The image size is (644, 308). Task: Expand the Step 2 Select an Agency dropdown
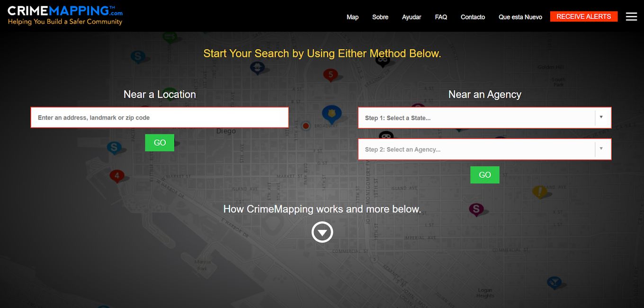(485, 150)
